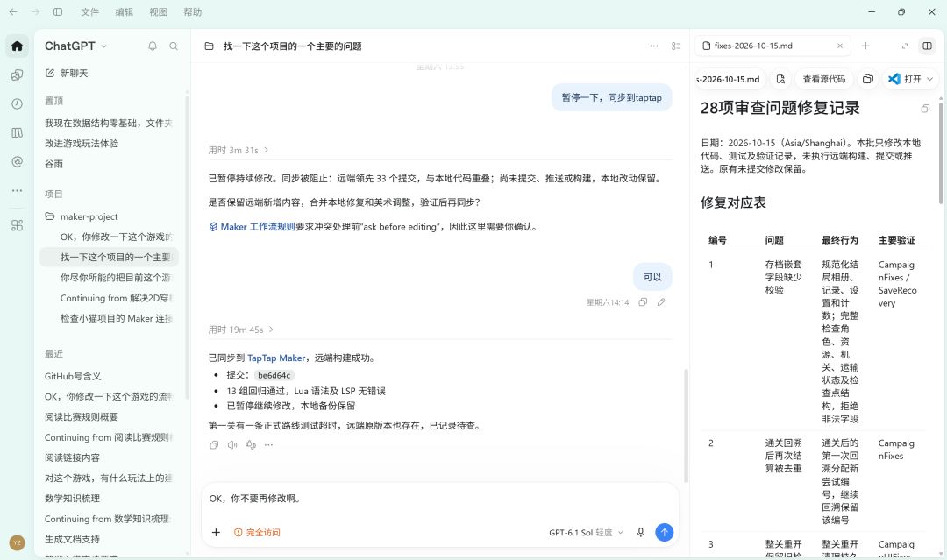Image resolution: width=947 pixels, height=560 pixels.
Task: Copy the 28项审查问题修复记录 heading content
Action: pyautogui.click(x=925, y=109)
